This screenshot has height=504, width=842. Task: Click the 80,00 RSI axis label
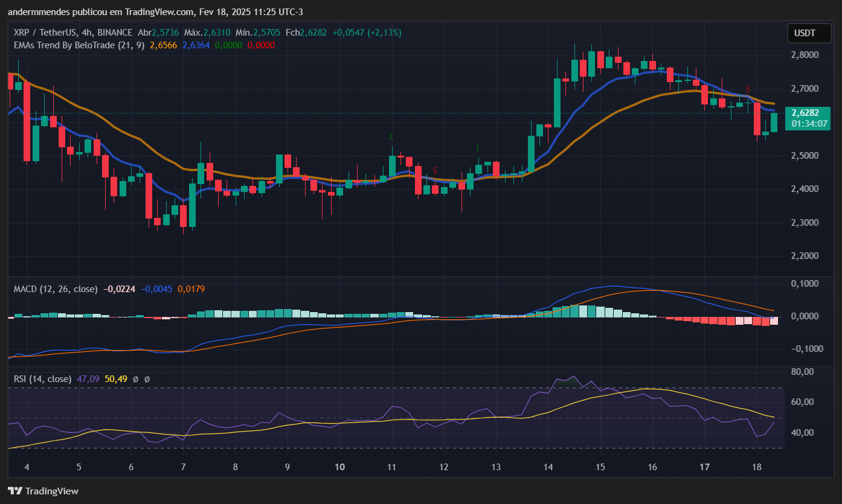(x=803, y=372)
